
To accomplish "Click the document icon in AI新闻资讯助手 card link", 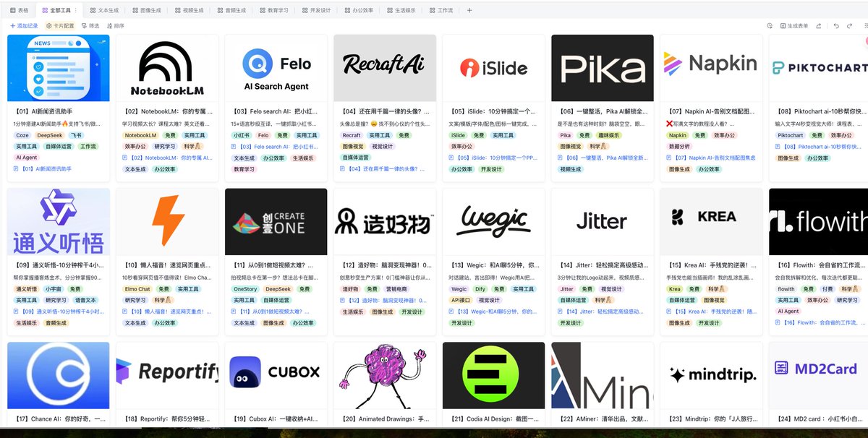I will coord(16,168).
